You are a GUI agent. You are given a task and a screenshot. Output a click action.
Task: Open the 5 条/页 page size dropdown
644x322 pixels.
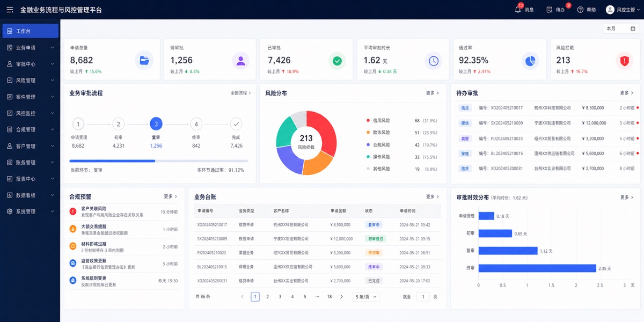coord(366,297)
